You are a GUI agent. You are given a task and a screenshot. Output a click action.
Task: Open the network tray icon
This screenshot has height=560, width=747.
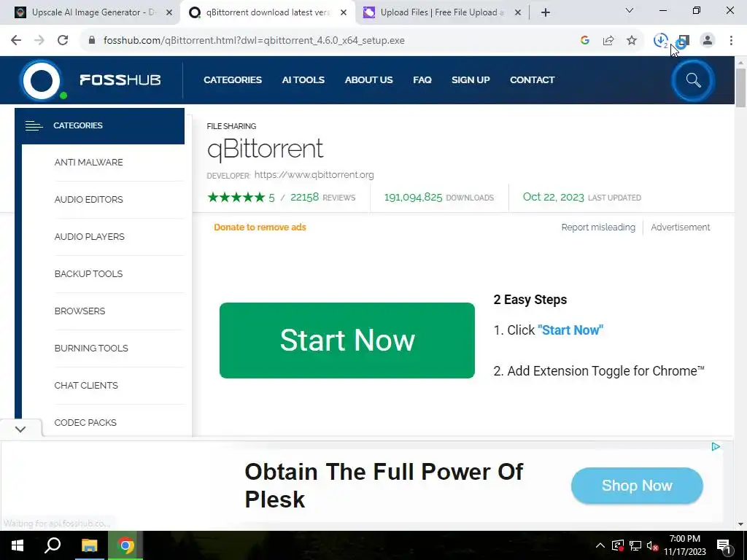pos(635,545)
